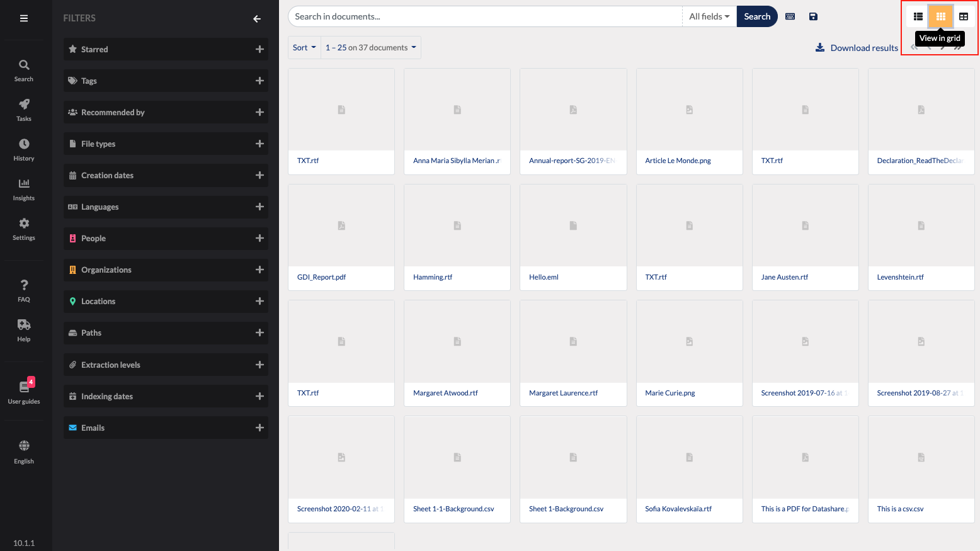This screenshot has width=980, height=551.
Task: Open the 1 – 25 on 37 documents dropdown
Action: click(x=371, y=47)
